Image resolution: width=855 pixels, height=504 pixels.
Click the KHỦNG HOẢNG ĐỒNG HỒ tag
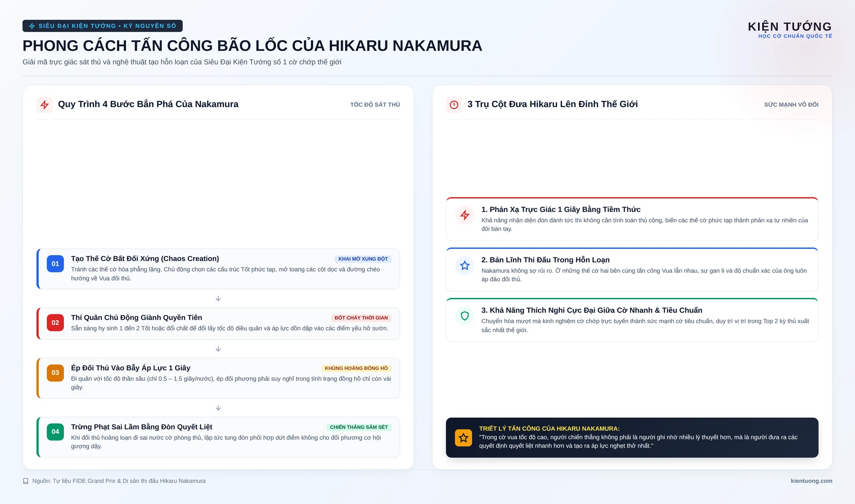point(356,369)
